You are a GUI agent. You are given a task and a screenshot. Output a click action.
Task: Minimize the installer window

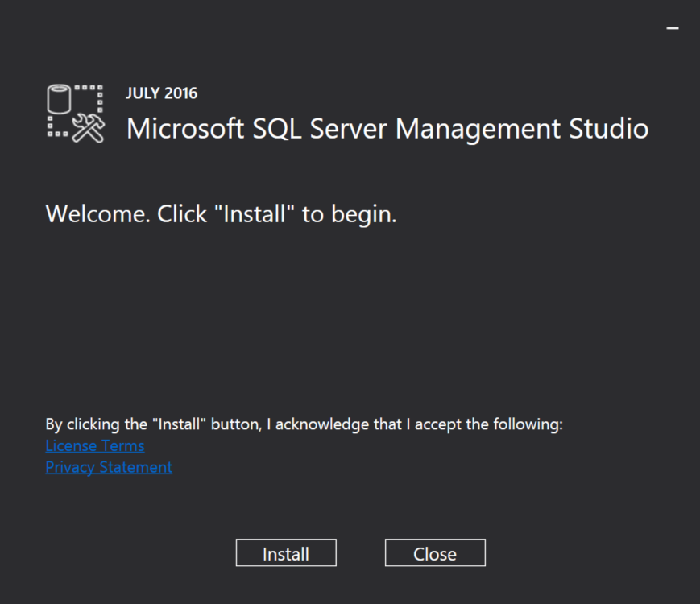[673, 28]
